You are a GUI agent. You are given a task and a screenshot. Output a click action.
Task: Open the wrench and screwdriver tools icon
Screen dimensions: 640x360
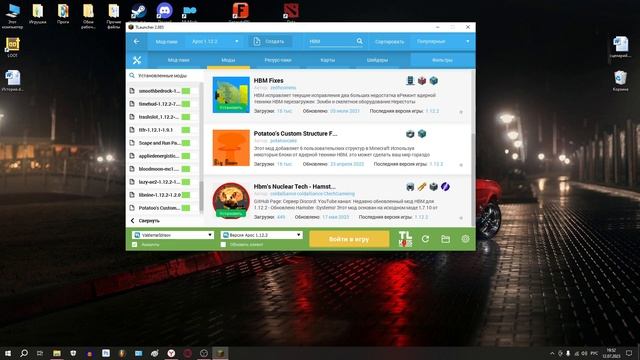point(137,60)
